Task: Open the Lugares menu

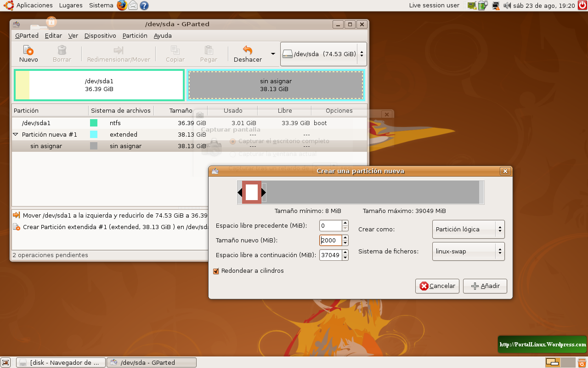Action: coord(71,6)
